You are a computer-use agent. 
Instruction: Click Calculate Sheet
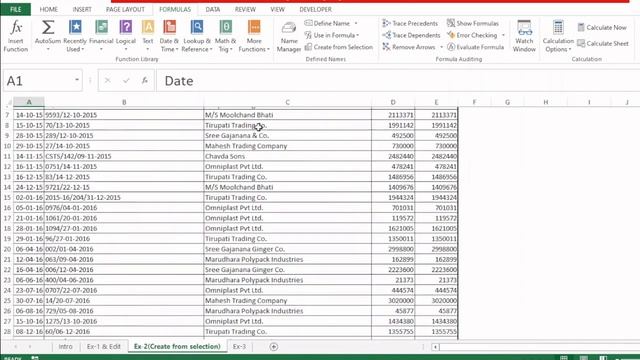coord(603,43)
